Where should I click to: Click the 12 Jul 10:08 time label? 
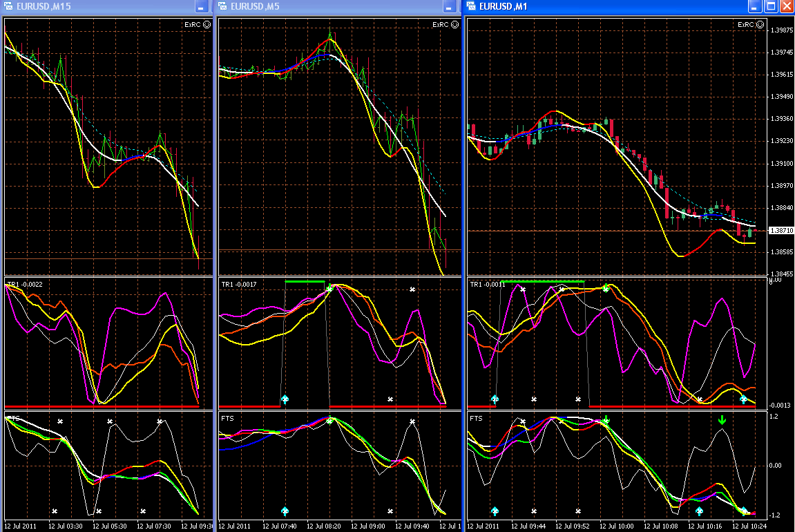660,526
